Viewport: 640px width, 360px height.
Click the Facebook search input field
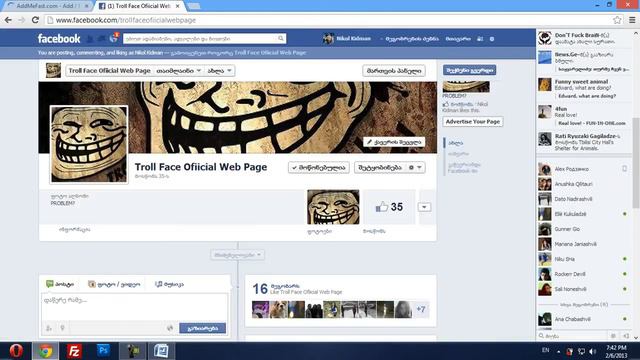tap(200, 39)
